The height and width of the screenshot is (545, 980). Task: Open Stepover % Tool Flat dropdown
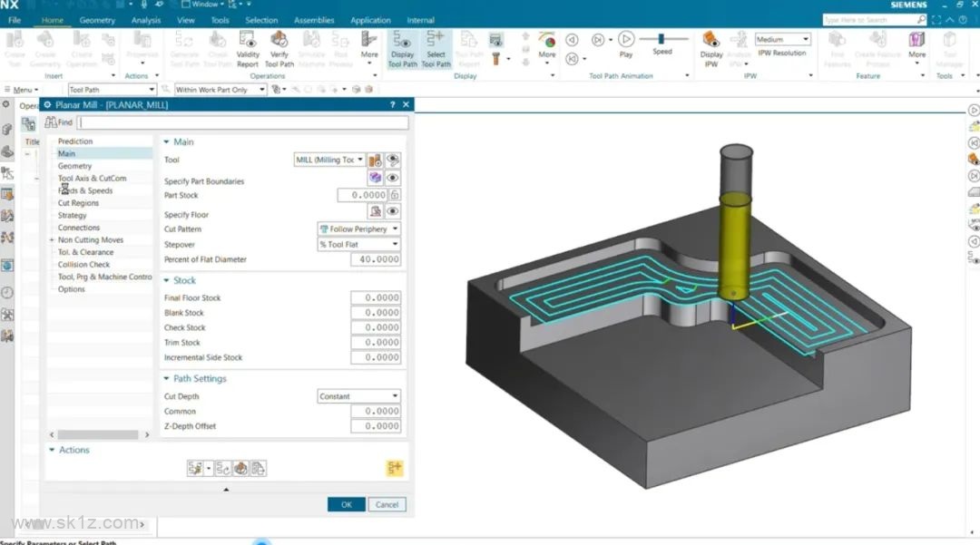[358, 244]
